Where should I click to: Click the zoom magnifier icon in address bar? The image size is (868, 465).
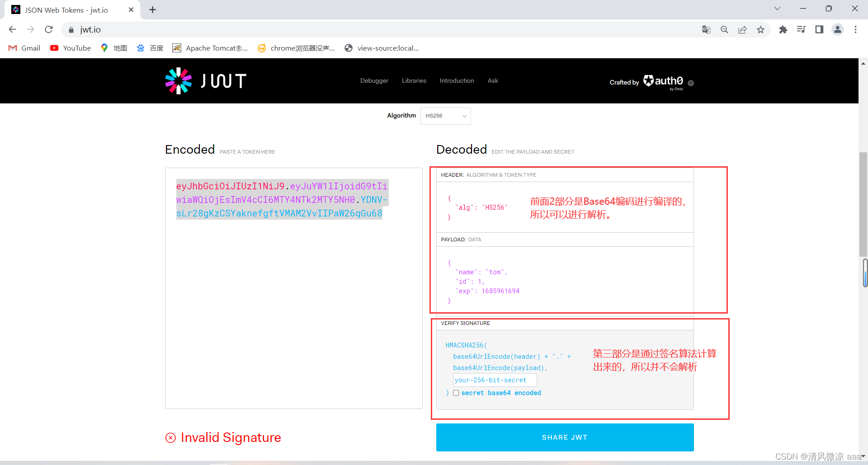[x=724, y=30]
